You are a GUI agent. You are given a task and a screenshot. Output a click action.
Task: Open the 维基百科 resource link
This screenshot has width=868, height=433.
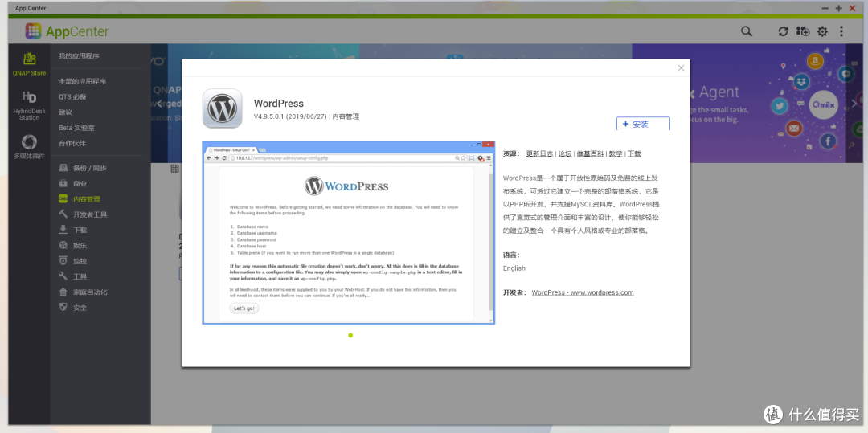point(590,153)
